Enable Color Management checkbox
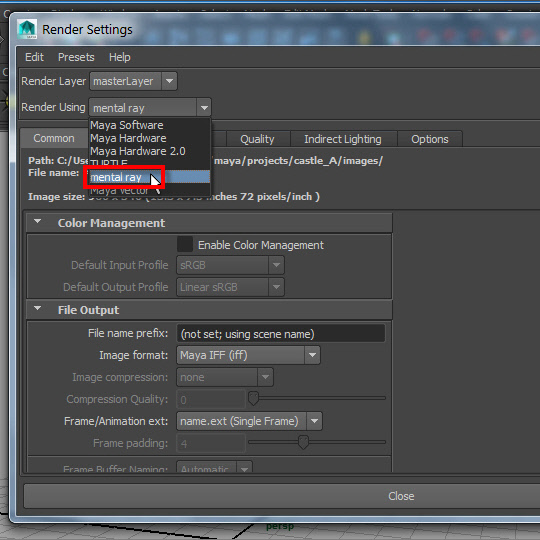 (x=185, y=244)
